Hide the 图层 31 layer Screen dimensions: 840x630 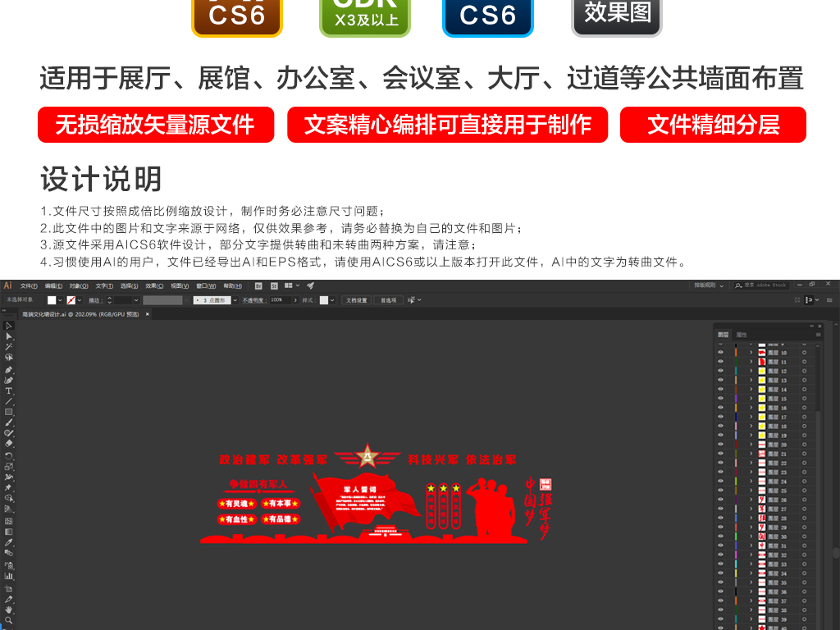pyautogui.click(x=720, y=544)
